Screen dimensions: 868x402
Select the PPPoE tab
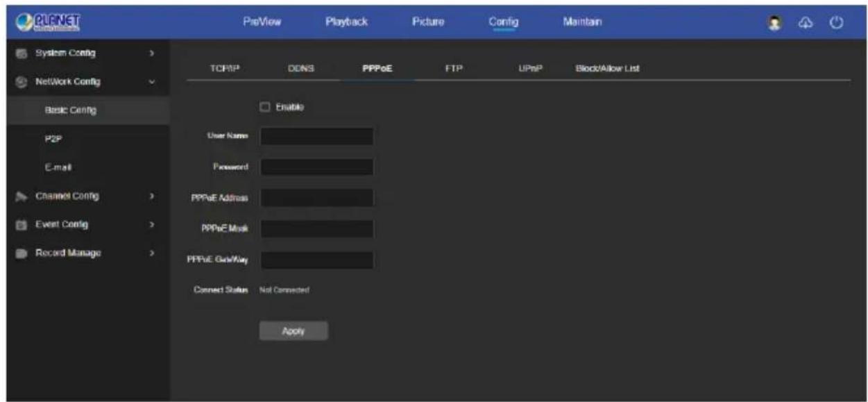coord(377,69)
